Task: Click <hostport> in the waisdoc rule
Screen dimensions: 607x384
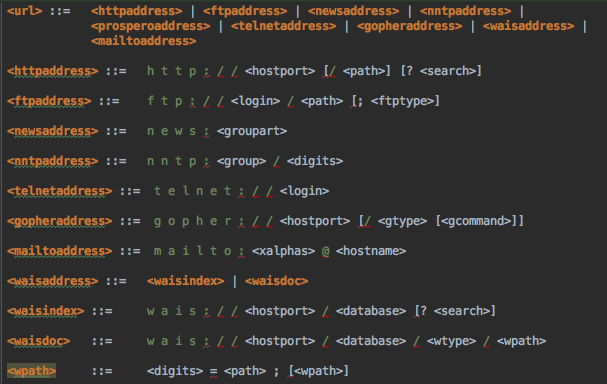Action: (280, 341)
